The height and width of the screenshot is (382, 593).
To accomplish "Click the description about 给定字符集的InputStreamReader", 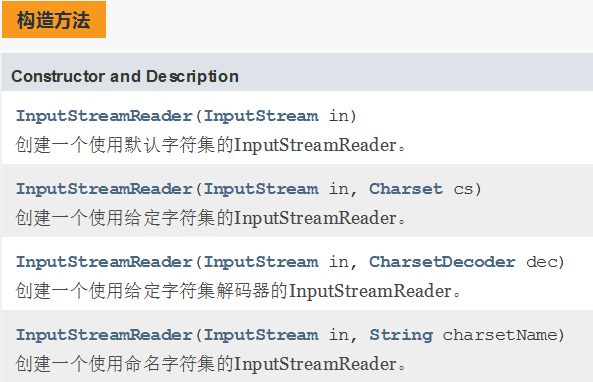I will tap(211, 218).
